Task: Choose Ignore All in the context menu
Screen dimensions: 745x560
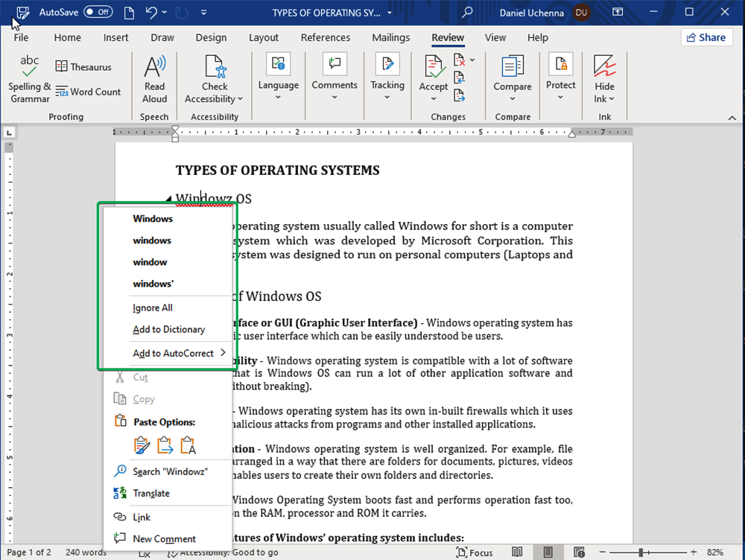Action: pos(152,308)
